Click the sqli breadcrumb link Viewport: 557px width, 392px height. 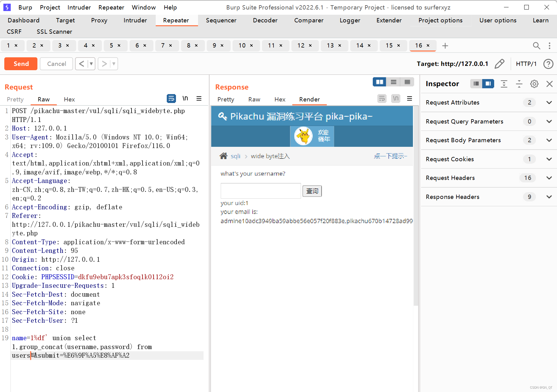pyautogui.click(x=235, y=156)
